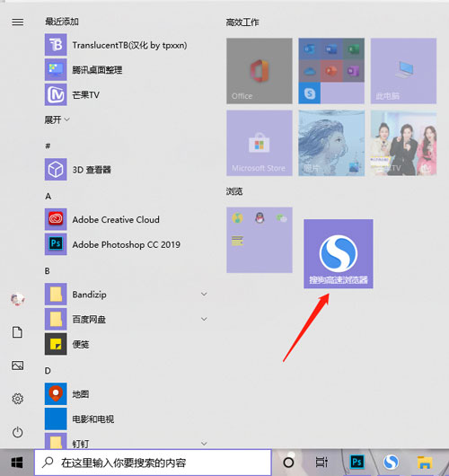Open the Pictures sidebar icon

(17, 366)
